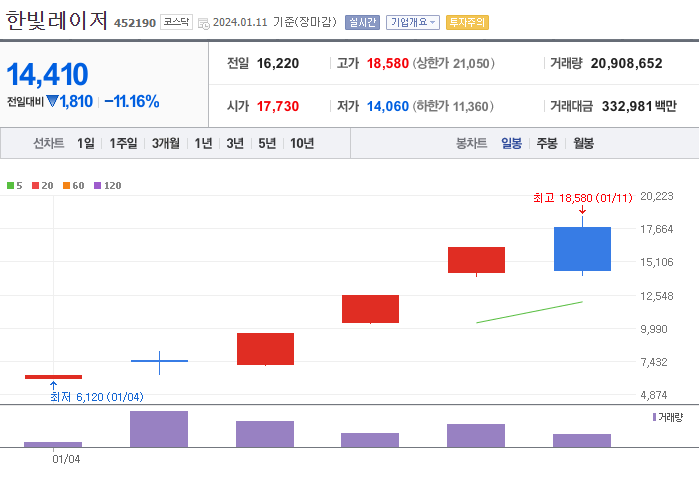
Task: Select the 1년 line chart tab
Action: [x=203, y=143]
